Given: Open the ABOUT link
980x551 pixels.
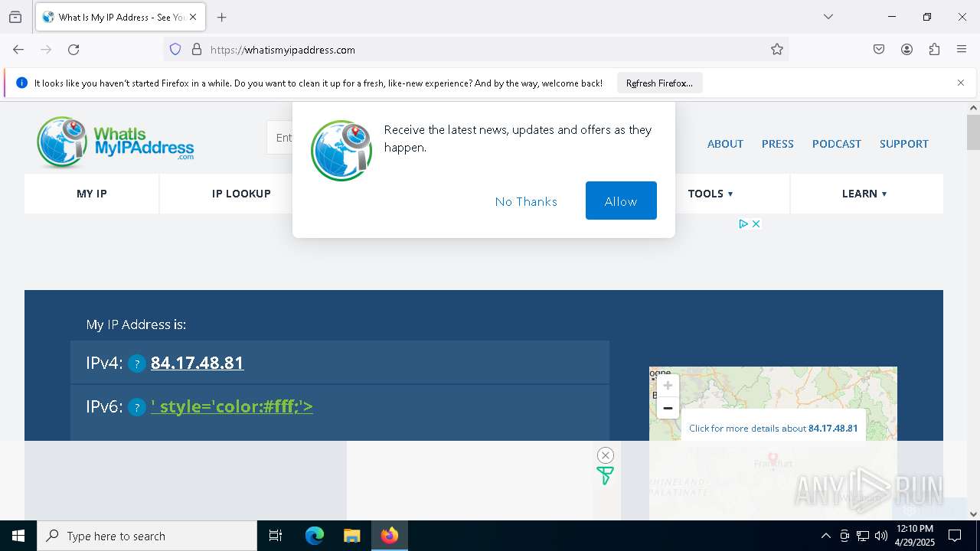Looking at the screenshot, I should pyautogui.click(x=725, y=144).
